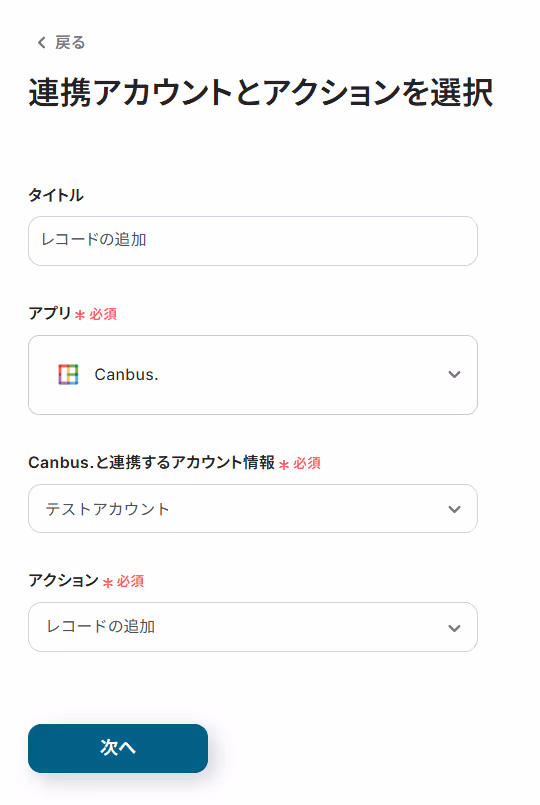This screenshot has width=540, height=805.
Task: Click the アクション field label
Action: click(64, 580)
